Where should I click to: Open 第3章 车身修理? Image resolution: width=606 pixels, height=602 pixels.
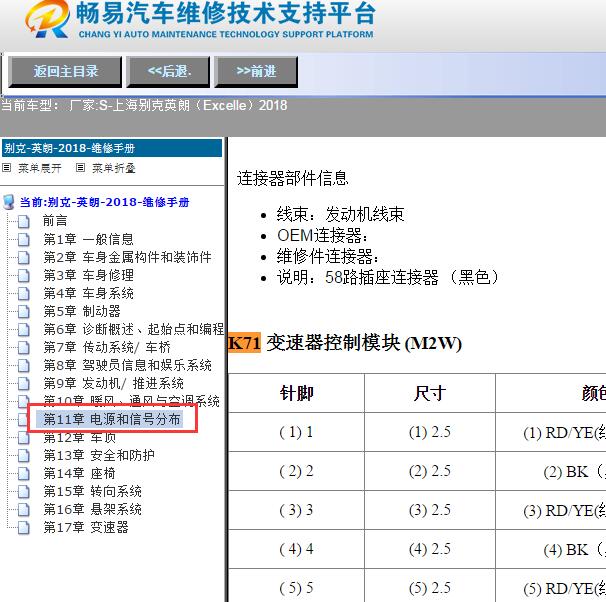click(x=89, y=275)
